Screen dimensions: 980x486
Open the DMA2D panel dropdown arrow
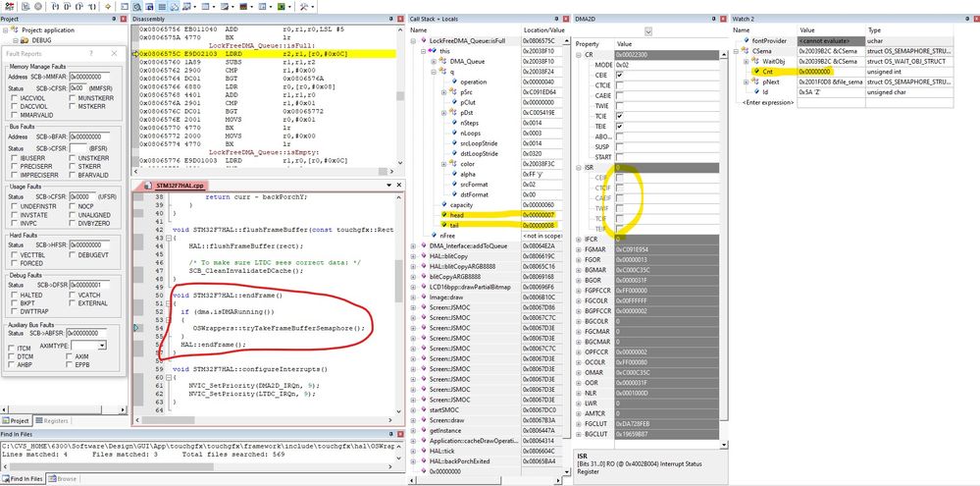click(x=648, y=30)
